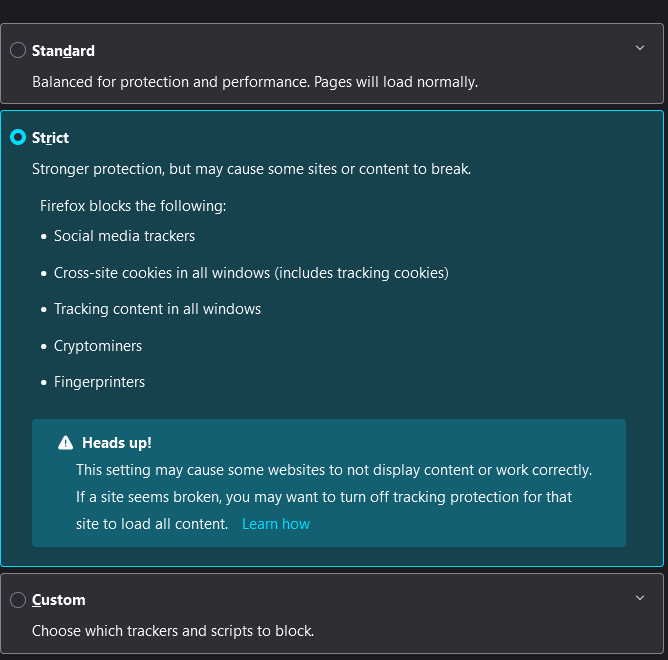Click Tracking content in all windows

(x=157, y=309)
